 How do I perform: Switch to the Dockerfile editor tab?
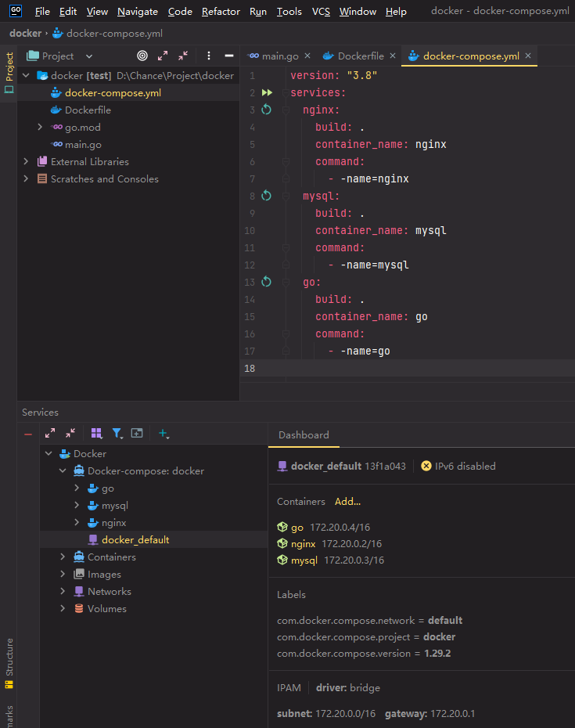pyautogui.click(x=360, y=56)
